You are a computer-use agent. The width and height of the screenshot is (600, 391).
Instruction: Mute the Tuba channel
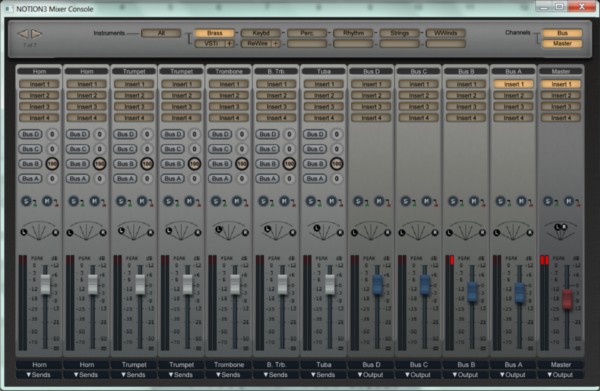tap(332, 201)
